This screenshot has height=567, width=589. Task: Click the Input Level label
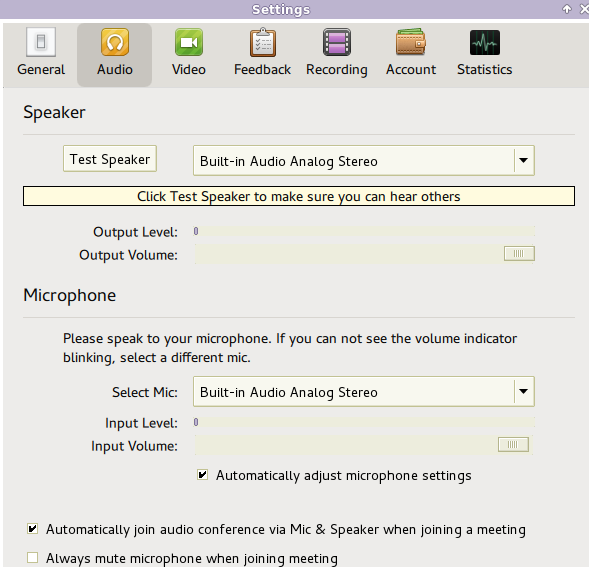point(141,423)
